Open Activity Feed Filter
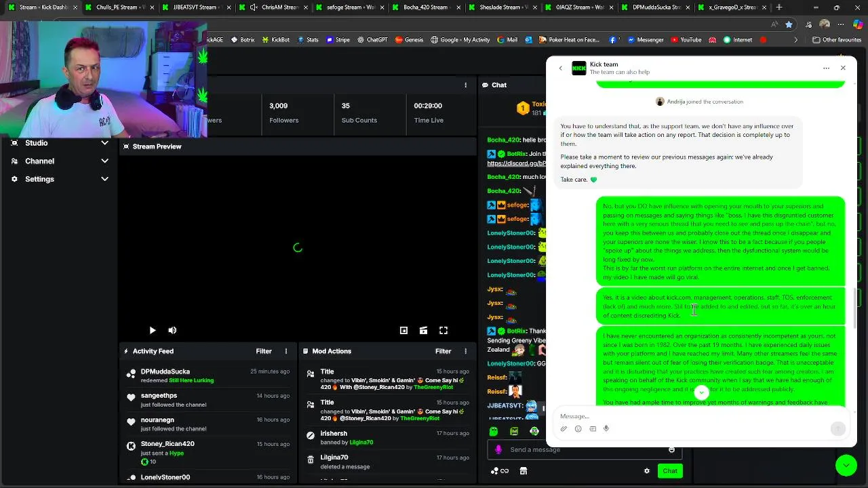Image resolution: width=868 pixels, height=488 pixels. pos(264,351)
